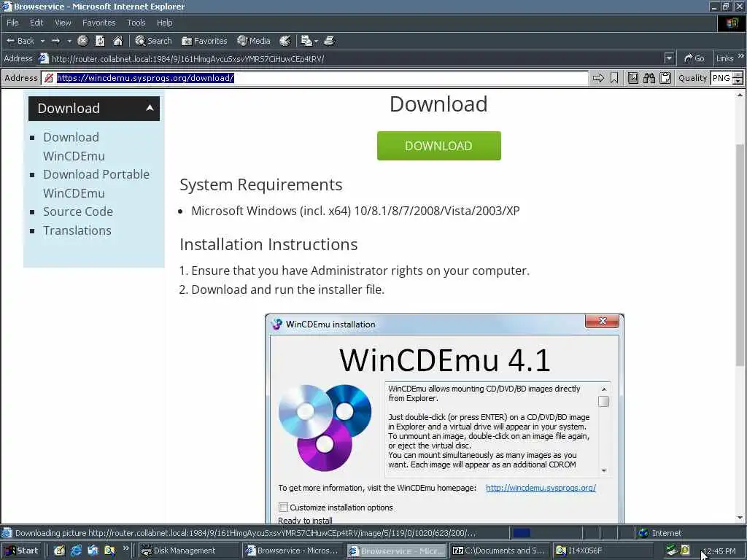Click the system tray network icon

click(x=672, y=551)
